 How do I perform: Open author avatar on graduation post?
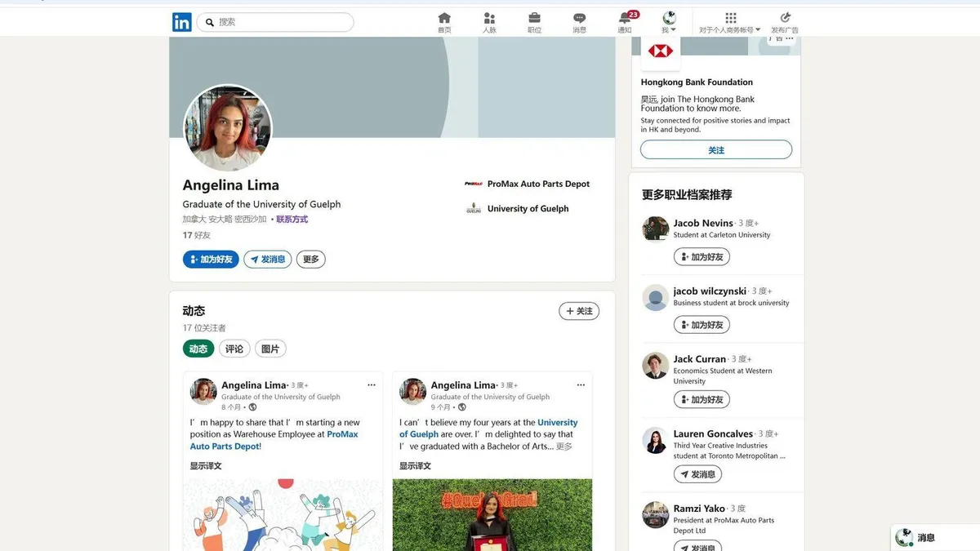point(412,391)
